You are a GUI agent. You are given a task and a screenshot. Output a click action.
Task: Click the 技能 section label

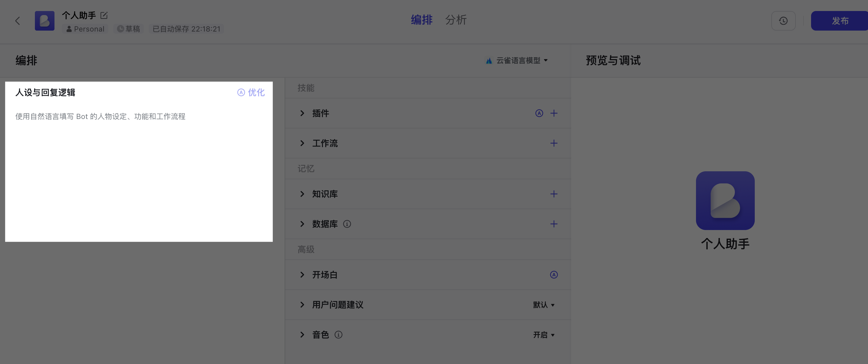[306, 88]
